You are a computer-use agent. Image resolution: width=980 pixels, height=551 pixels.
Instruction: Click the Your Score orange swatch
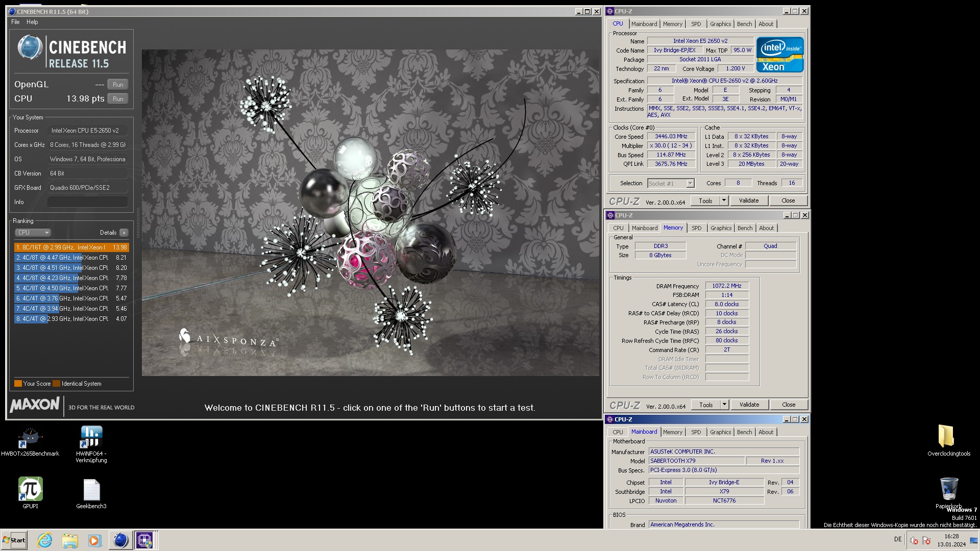coord(18,384)
